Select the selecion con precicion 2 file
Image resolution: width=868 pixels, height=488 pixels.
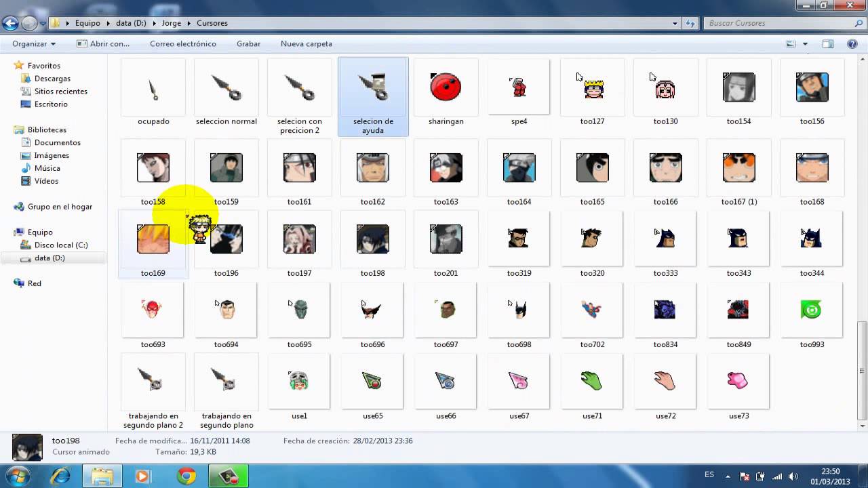point(300,96)
